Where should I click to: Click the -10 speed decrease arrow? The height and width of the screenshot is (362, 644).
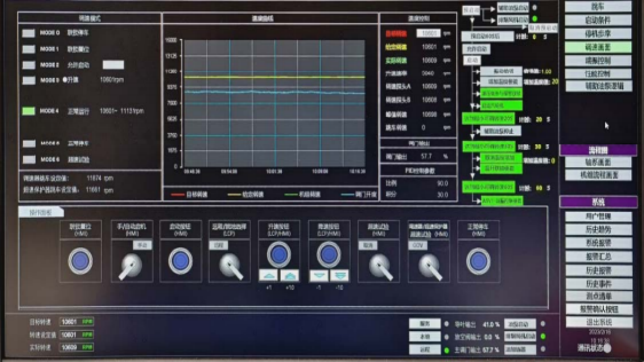click(x=340, y=276)
